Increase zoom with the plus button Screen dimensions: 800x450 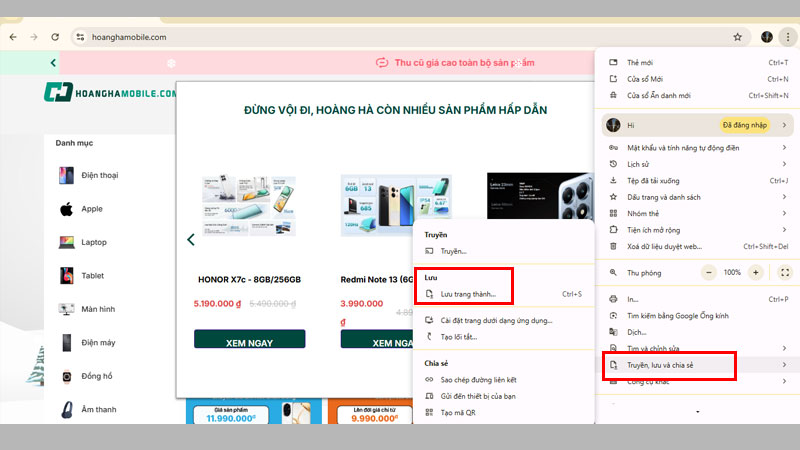[756, 272]
